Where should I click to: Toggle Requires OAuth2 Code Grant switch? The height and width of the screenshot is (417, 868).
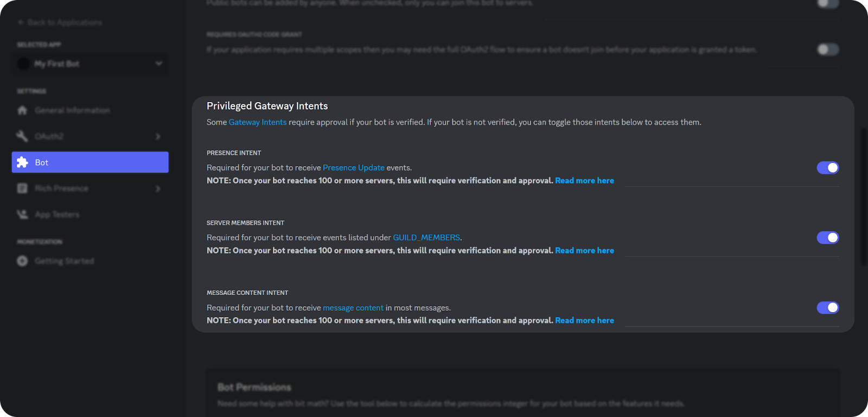828,49
